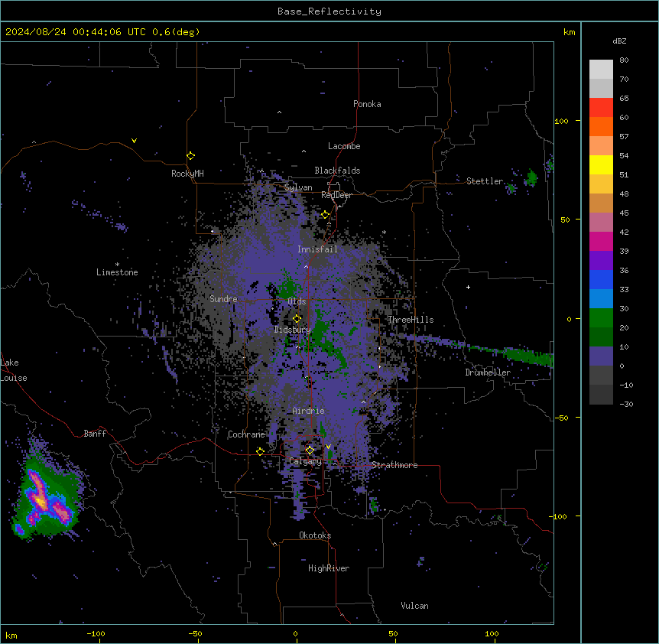Click the 100 label on the vertical km axis

point(561,121)
